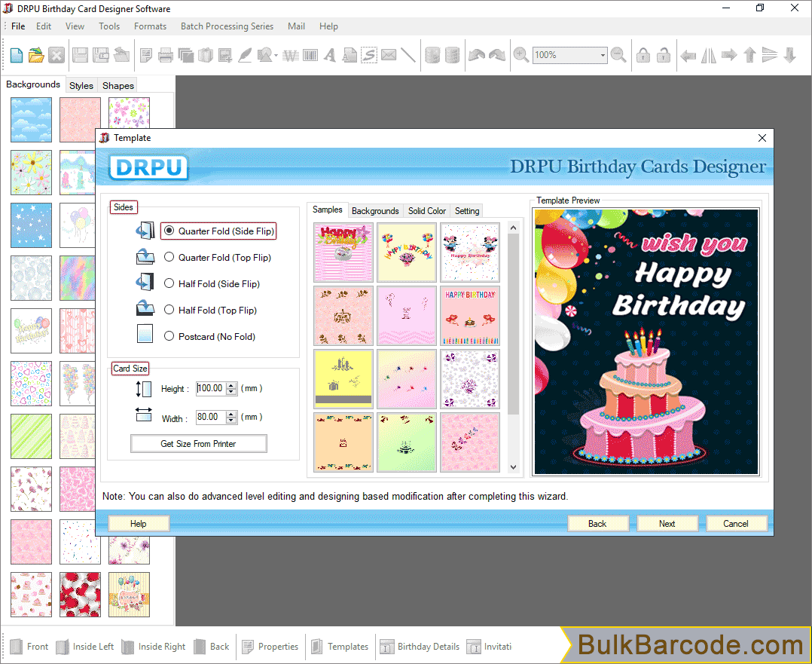The image size is (812, 664).
Task: Open Birthday Details in bottom bar
Action: 420,647
